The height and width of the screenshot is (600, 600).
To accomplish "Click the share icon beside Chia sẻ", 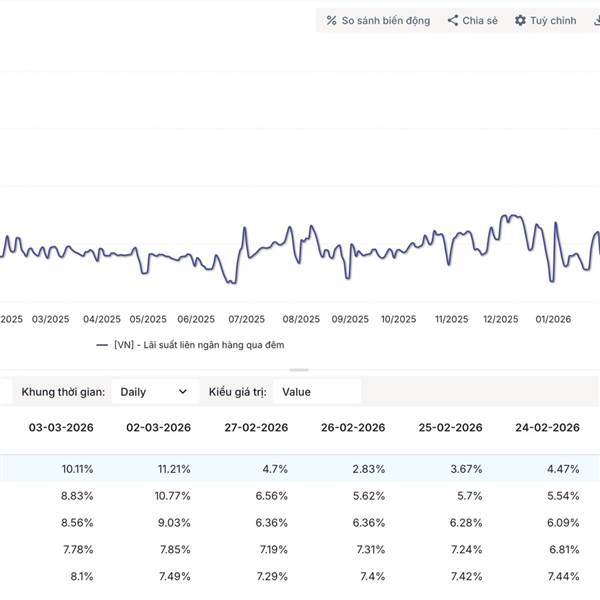I will coord(453,20).
